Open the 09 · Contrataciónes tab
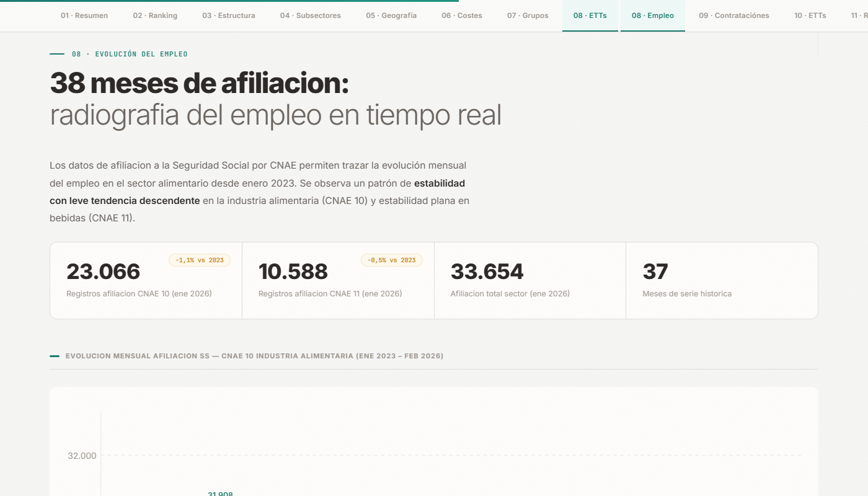Screen dimensions: 868x496 point(734,15)
